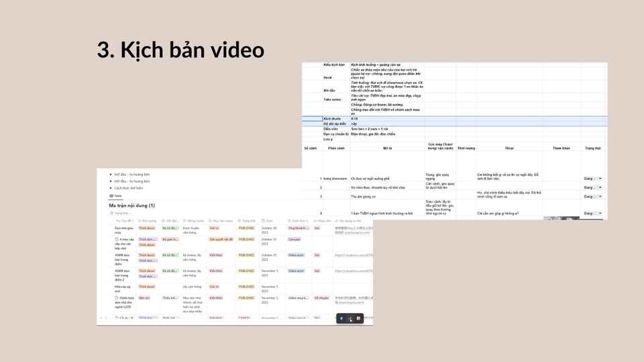
Task: Click the blue icon in the floating toolbar
Action: pos(341,318)
